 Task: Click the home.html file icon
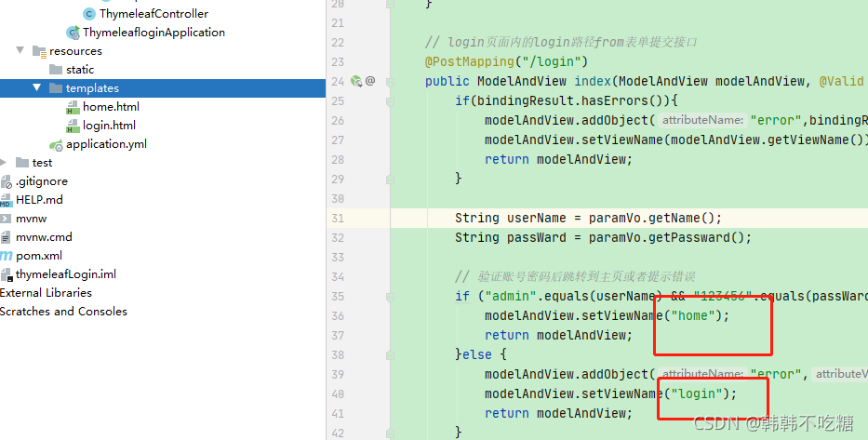tap(73, 107)
